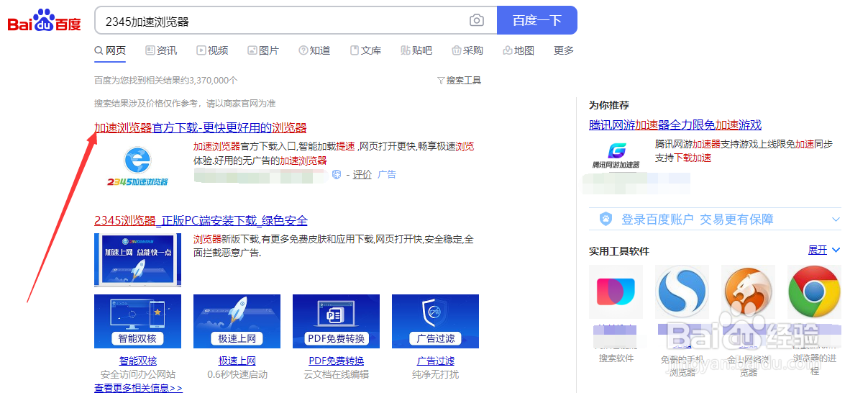Open 搜索工具 filter options
Screen dimensions: 868x393
click(459, 81)
